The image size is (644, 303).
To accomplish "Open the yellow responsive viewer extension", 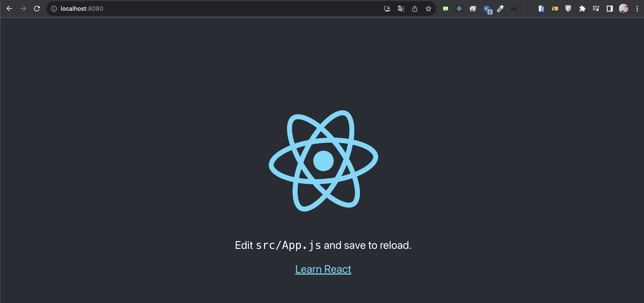I will click(555, 9).
